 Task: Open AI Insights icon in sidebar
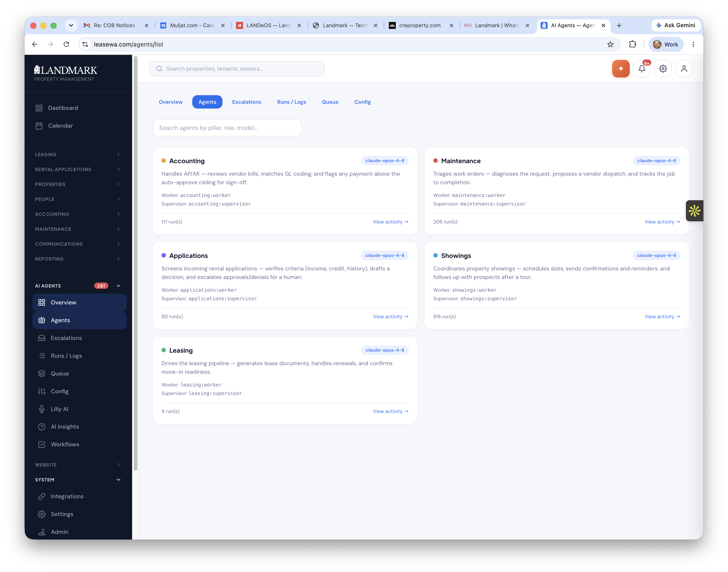coord(41,427)
